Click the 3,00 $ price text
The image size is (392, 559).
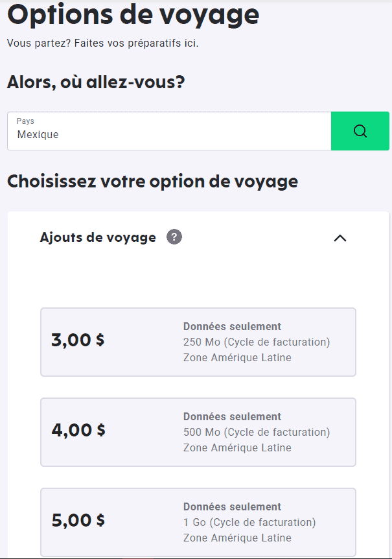point(78,340)
